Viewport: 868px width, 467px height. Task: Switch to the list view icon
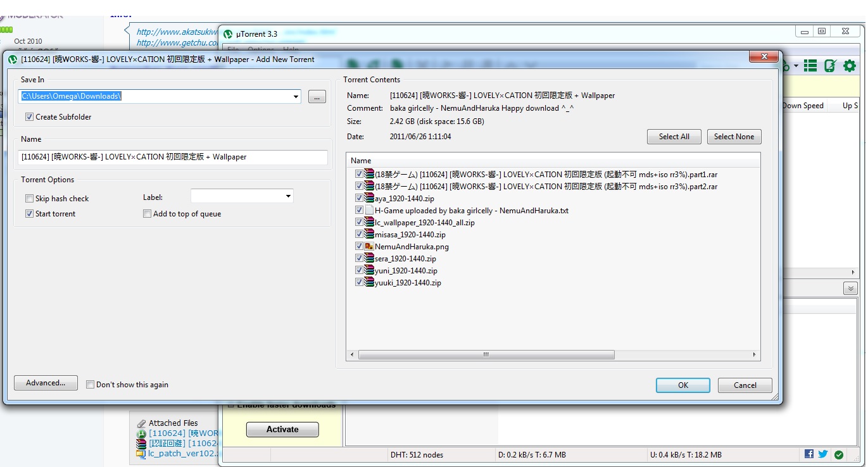pyautogui.click(x=810, y=66)
